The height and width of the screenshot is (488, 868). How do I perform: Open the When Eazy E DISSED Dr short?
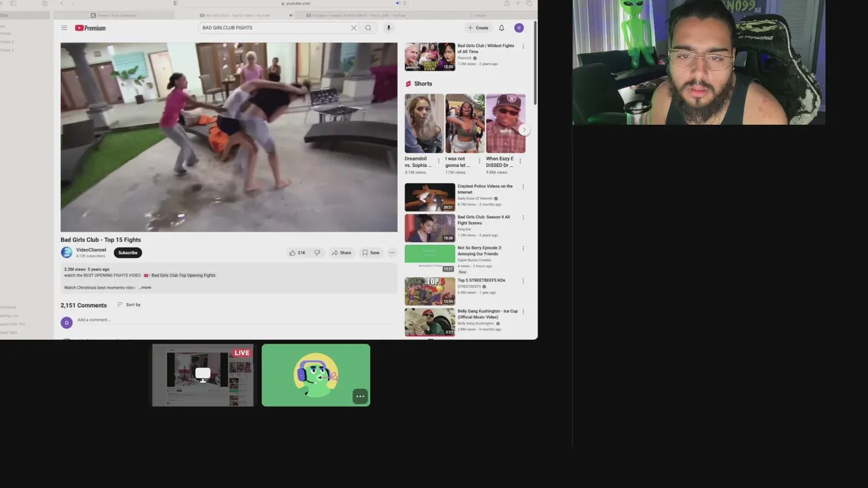click(505, 123)
